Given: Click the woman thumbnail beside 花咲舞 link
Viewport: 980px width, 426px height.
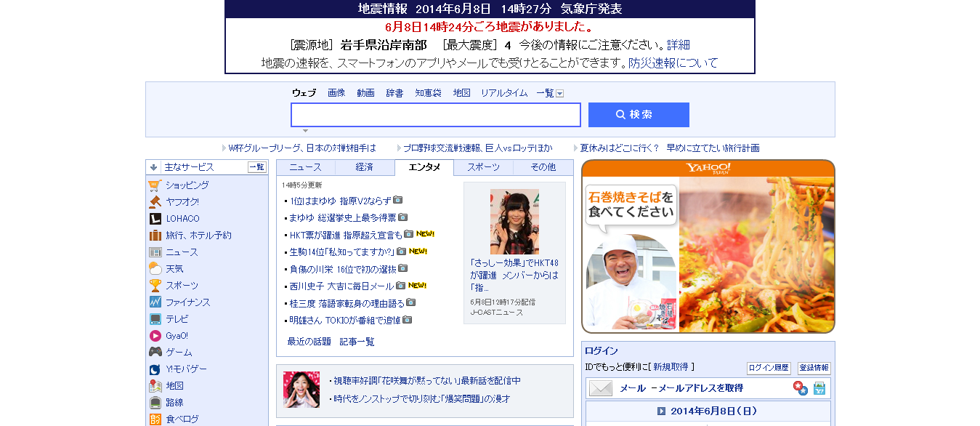Looking at the screenshot, I should (x=301, y=390).
